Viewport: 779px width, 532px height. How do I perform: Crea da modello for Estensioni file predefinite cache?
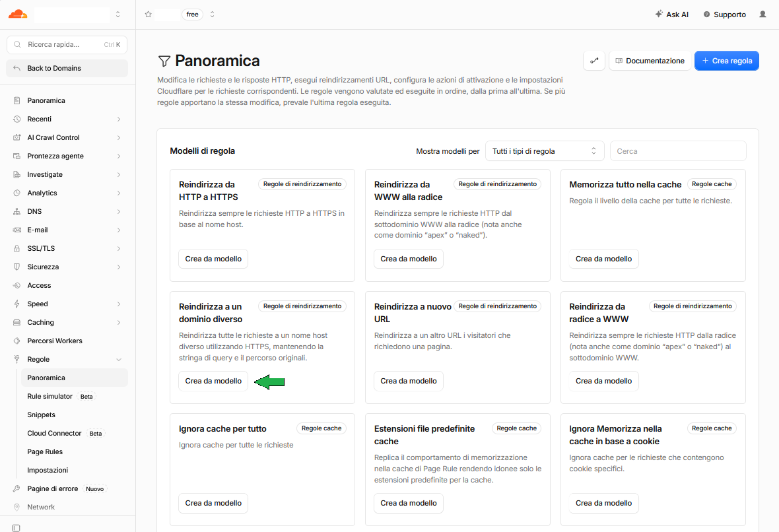(409, 503)
